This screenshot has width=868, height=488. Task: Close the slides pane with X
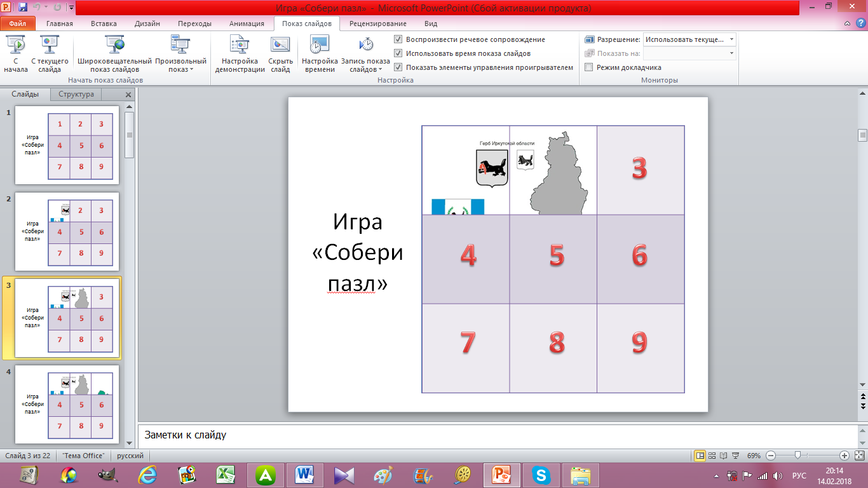click(128, 95)
